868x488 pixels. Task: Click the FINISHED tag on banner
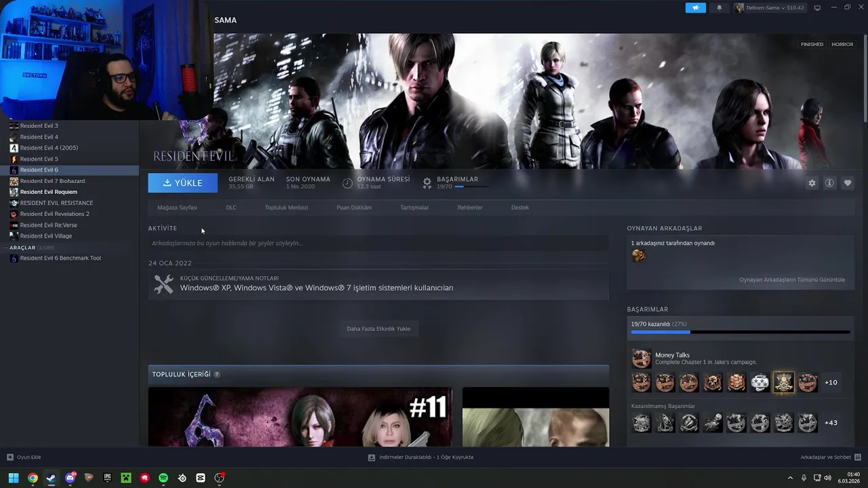[812, 44]
